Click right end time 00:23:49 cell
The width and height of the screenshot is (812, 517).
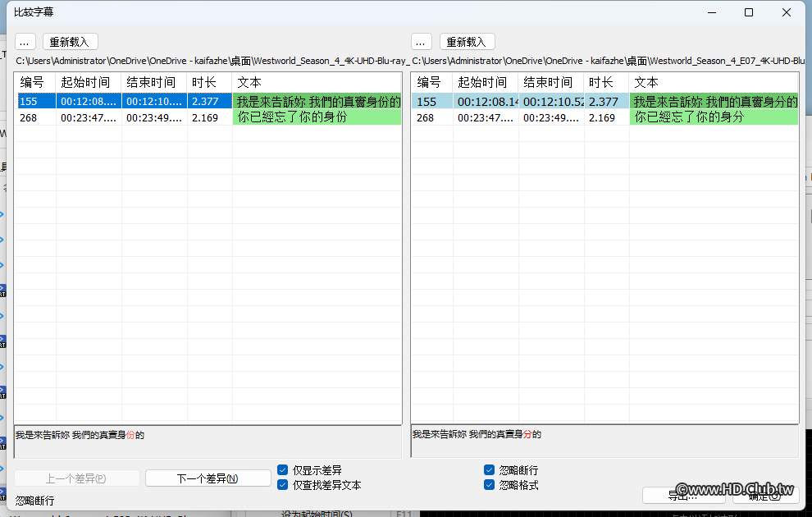[x=551, y=117]
